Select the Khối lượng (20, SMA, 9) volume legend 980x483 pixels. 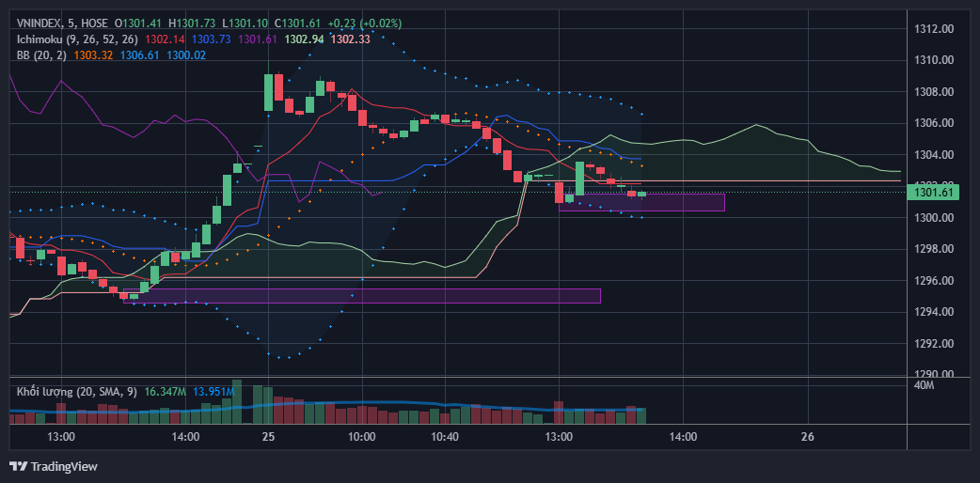click(77, 392)
